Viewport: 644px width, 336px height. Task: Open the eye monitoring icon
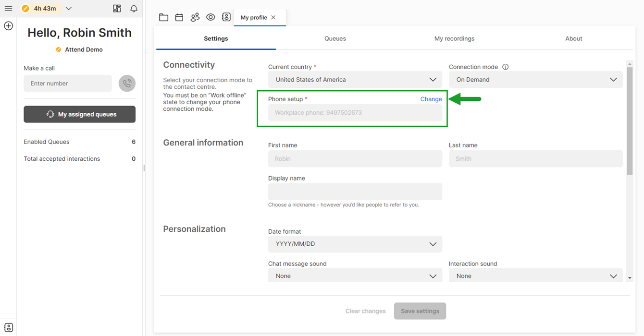(211, 17)
